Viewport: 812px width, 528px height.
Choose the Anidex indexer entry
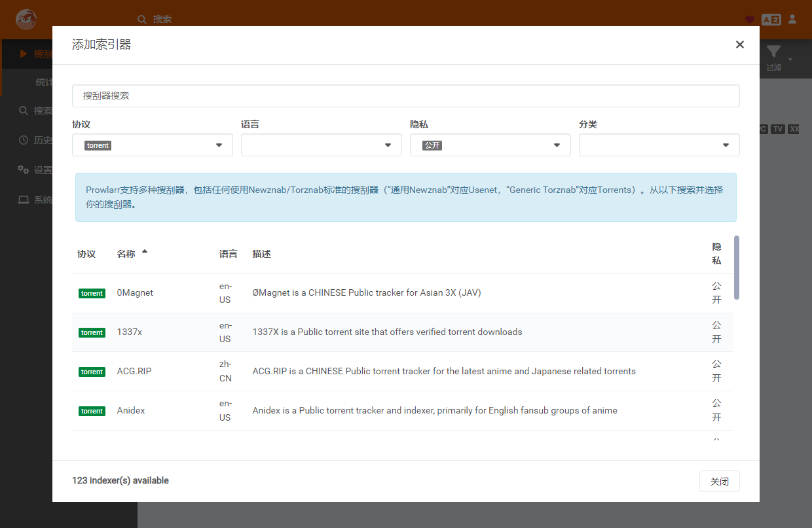click(403, 411)
